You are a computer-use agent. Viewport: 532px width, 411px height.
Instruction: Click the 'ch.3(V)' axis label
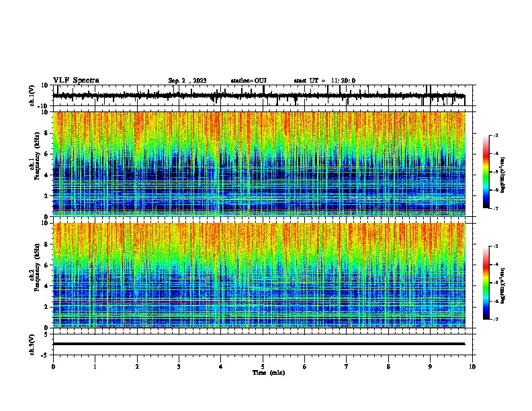pos(32,345)
